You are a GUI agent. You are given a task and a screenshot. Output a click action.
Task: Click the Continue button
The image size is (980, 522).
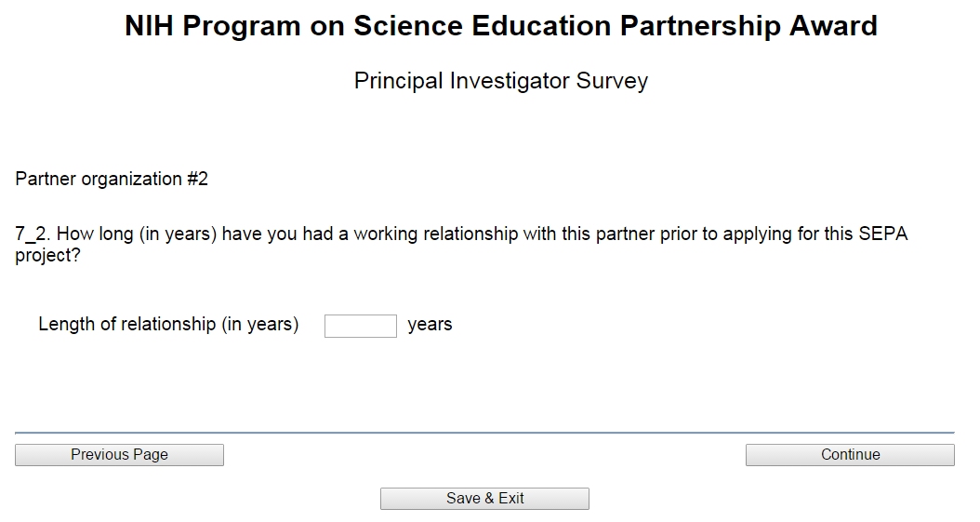click(849, 455)
